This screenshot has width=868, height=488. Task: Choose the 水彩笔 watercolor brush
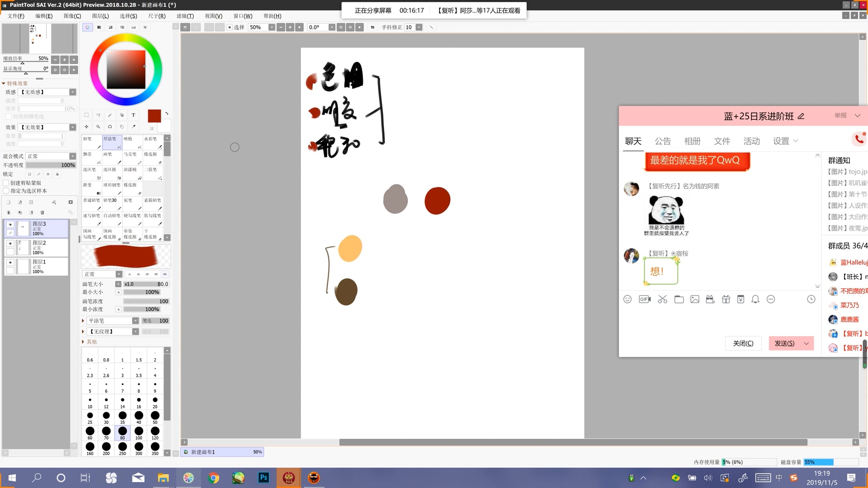pos(153,142)
